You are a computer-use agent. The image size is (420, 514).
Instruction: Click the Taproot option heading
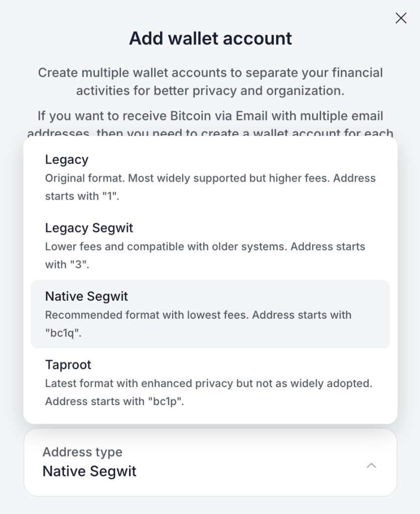[x=68, y=365]
